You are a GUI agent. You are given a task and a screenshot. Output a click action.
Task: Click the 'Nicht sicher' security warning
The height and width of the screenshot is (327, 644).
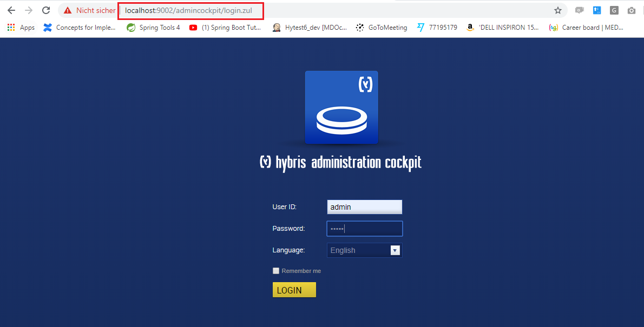[x=89, y=10]
